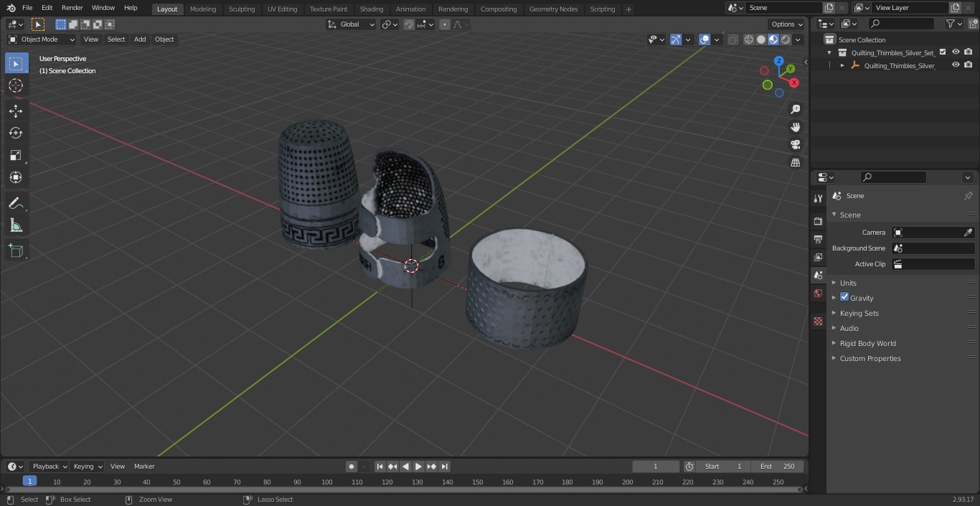The height and width of the screenshot is (506, 980).
Task: Activate the Scale tool
Action: [x=16, y=155]
